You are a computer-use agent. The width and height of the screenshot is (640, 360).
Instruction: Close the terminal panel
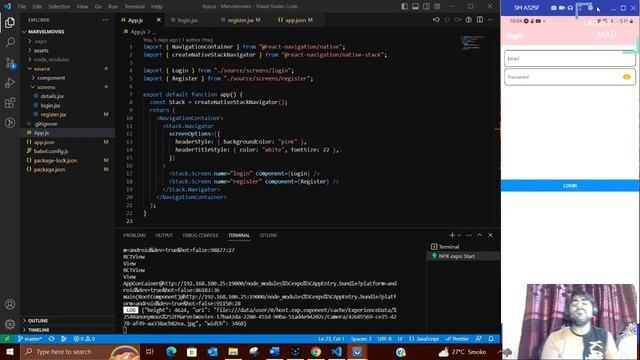click(x=490, y=235)
